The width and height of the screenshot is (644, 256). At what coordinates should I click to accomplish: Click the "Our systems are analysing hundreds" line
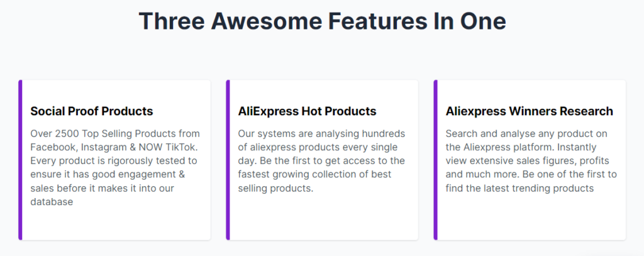pos(321,133)
